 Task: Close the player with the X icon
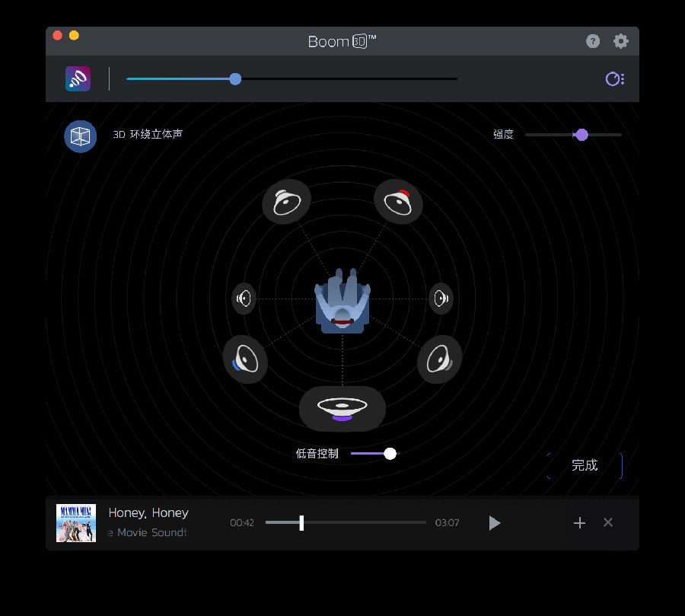click(x=607, y=522)
